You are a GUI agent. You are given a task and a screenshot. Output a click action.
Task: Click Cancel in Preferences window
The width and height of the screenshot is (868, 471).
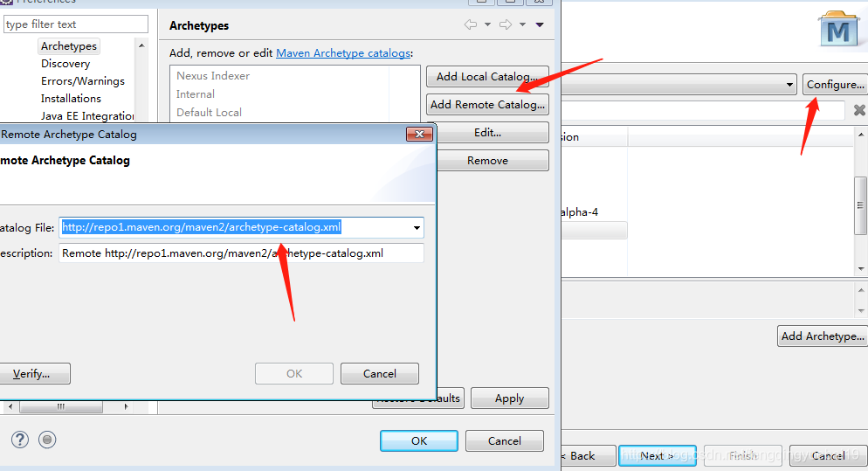[505, 440]
